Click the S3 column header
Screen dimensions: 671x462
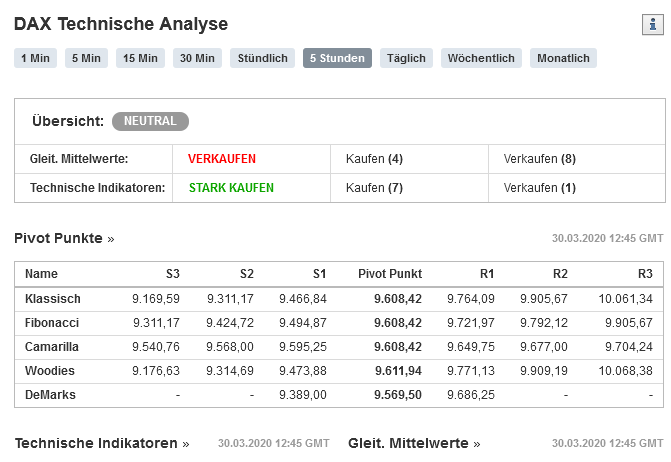(172, 274)
